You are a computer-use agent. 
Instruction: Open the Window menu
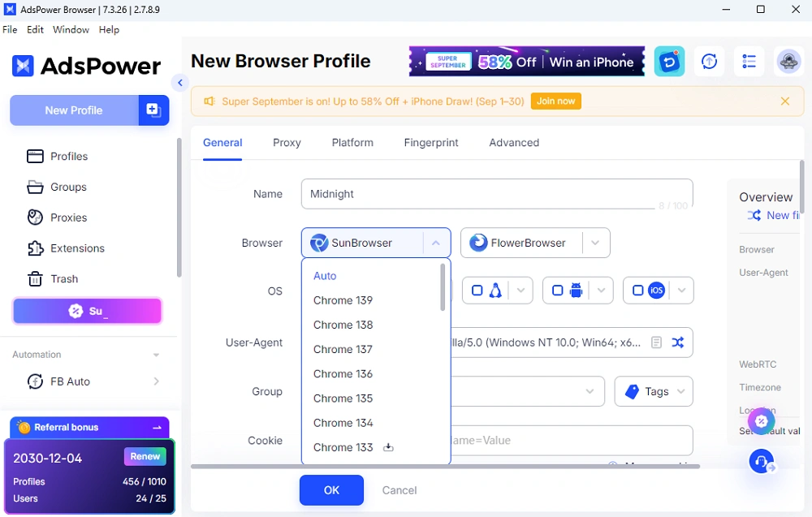(x=71, y=29)
